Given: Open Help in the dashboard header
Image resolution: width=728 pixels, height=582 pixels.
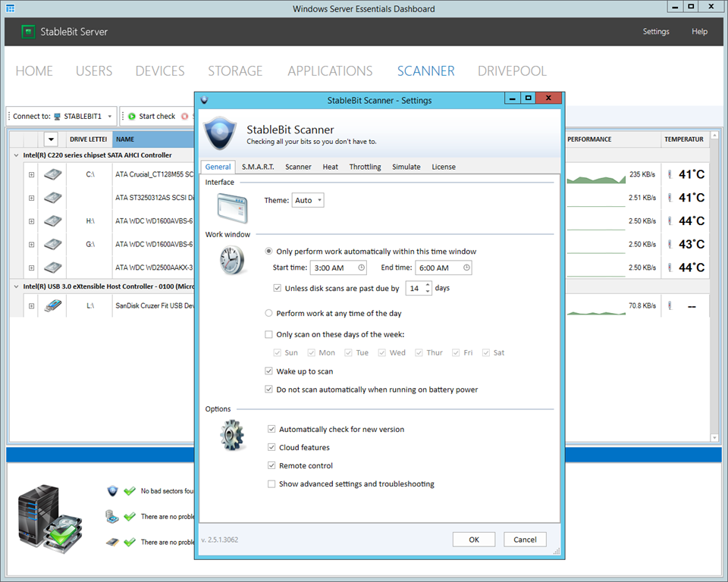Looking at the screenshot, I should pos(699,32).
